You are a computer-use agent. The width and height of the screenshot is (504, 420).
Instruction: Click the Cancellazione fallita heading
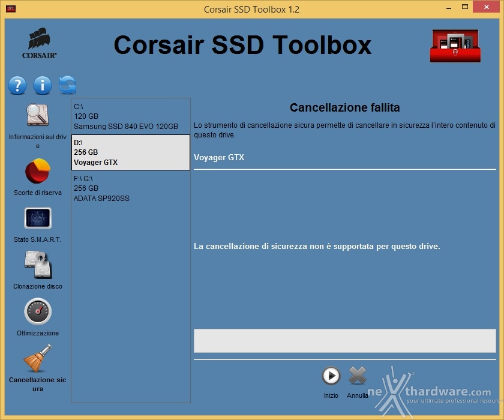pyautogui.click(x=345, y=107)
